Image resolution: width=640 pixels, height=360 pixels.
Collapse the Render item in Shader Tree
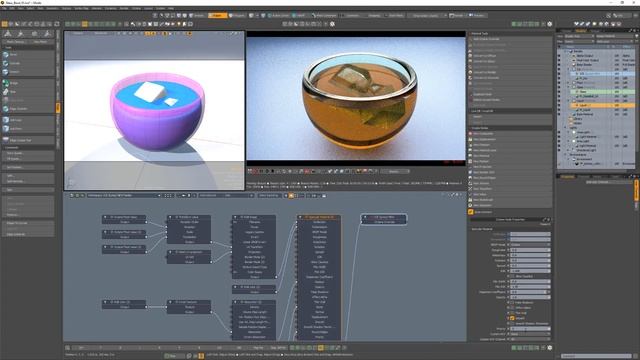pyautogui.click(x=566, y=51)
